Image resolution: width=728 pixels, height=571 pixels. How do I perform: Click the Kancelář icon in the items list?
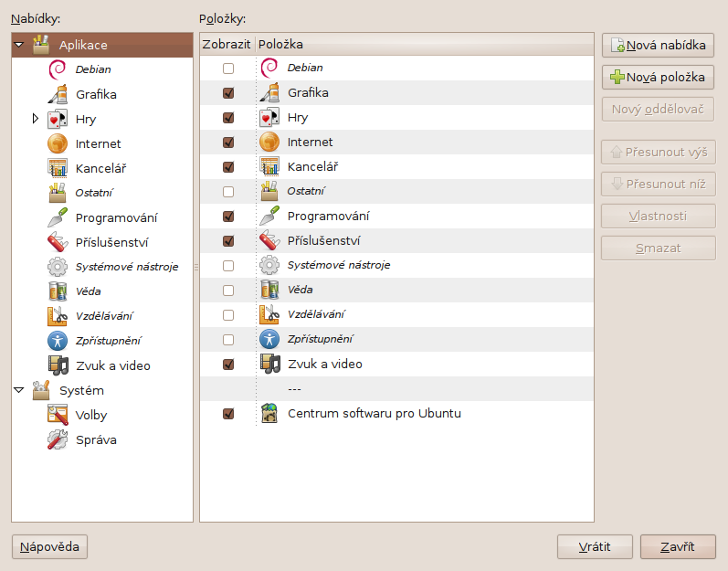[269, 166]
